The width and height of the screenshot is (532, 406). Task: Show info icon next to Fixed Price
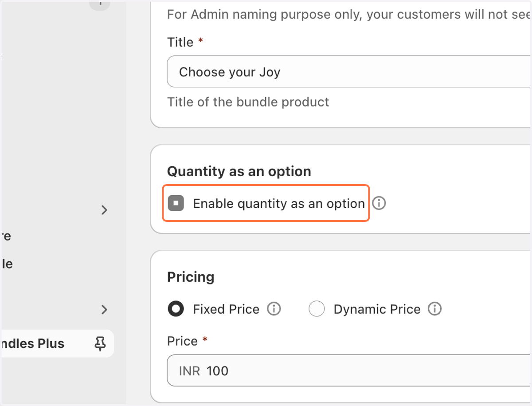click(274, 309)
